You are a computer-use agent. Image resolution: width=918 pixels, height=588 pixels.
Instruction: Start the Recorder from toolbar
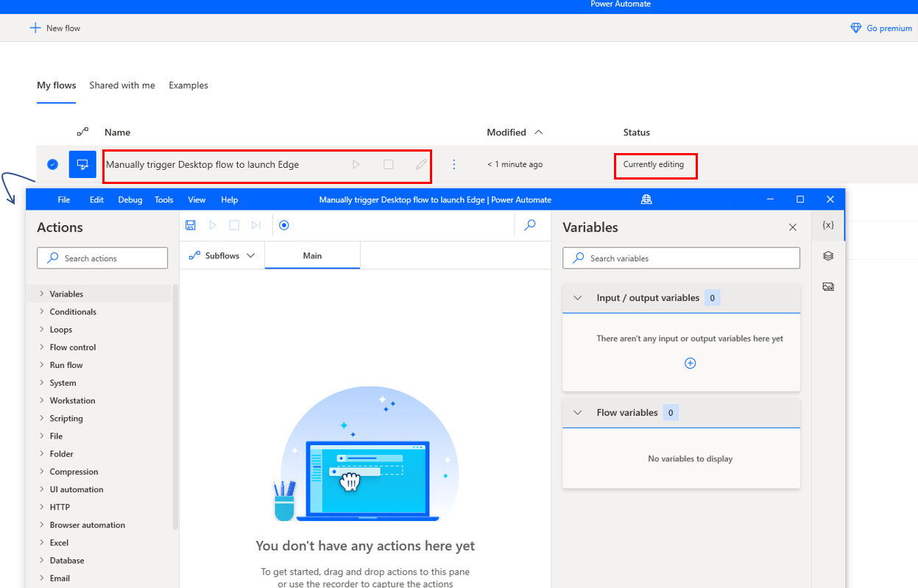coord(284,225)
